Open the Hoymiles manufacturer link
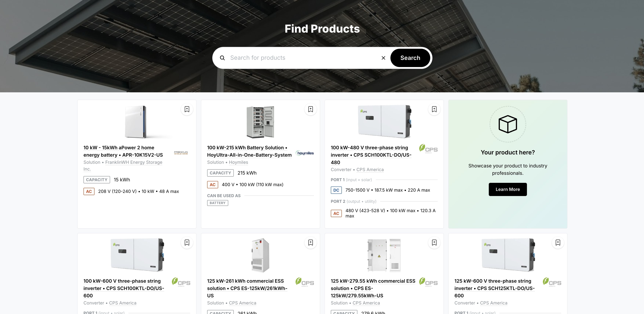Image resolution: width=644 pixels, height=314 pixels. pos(238,162)
